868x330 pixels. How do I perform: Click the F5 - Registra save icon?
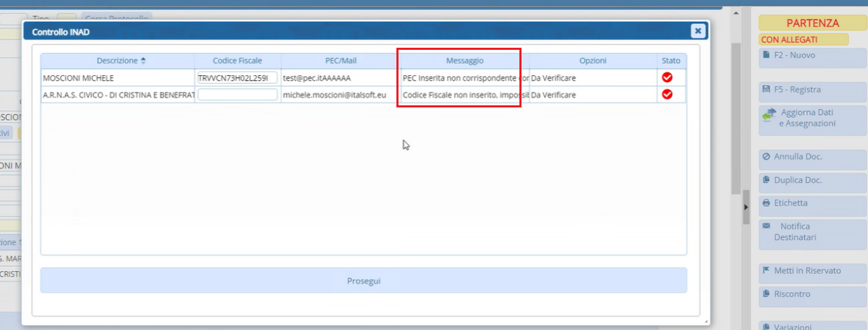[x=767, y=90]
